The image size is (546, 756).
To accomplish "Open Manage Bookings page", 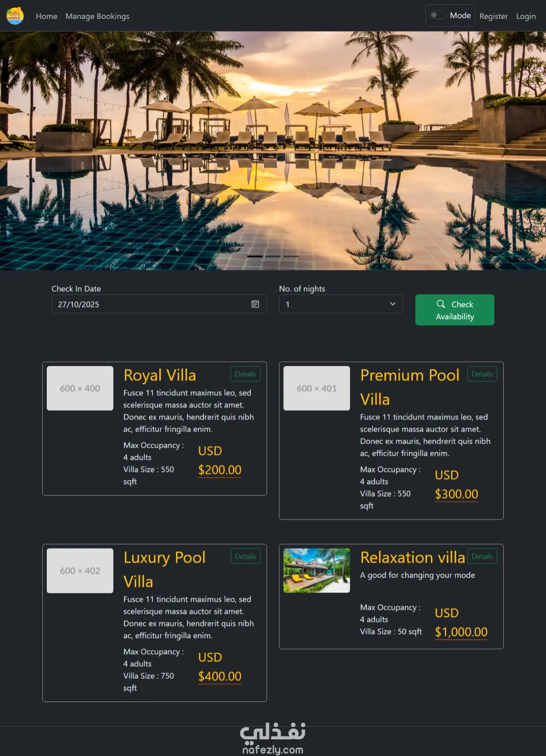I will 97,16.
